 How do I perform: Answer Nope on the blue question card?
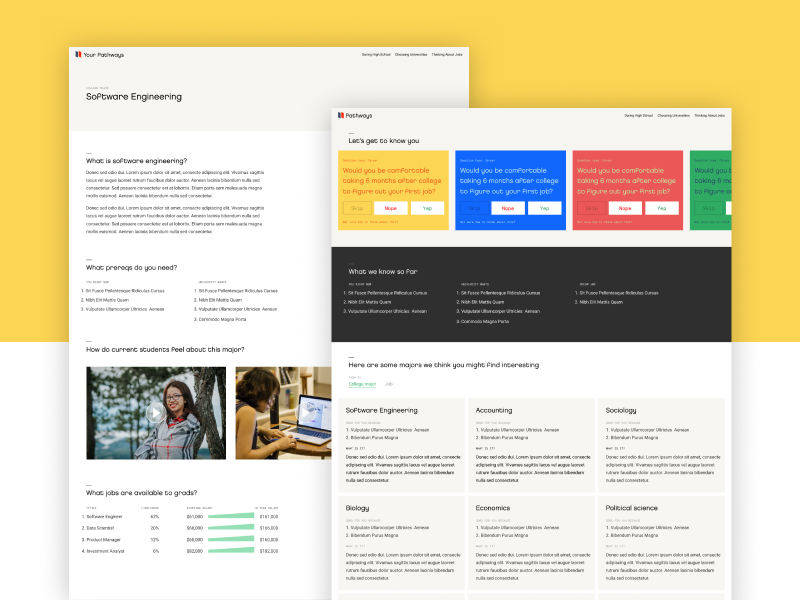[508, 208]
